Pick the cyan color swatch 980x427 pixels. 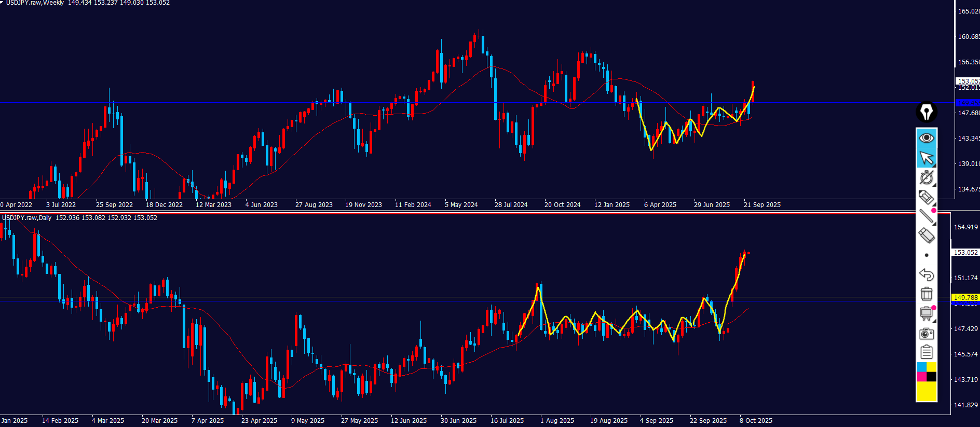click(x=921, y=367)
